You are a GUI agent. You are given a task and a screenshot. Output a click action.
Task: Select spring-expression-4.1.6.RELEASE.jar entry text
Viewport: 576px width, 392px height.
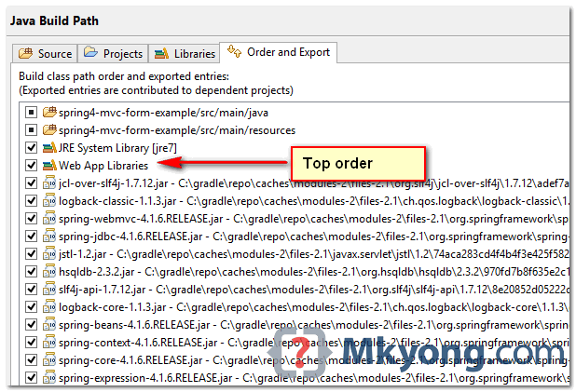[x=313, y=378]
